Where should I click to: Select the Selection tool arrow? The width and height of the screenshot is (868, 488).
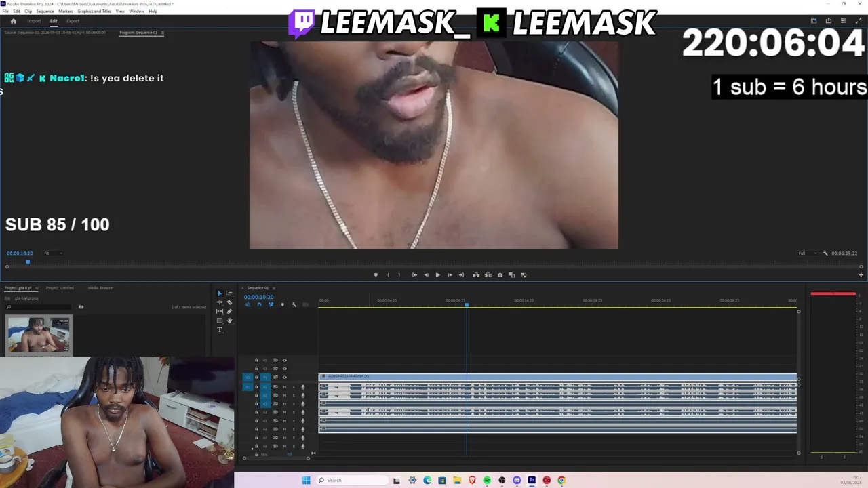[x=219, y=293]
